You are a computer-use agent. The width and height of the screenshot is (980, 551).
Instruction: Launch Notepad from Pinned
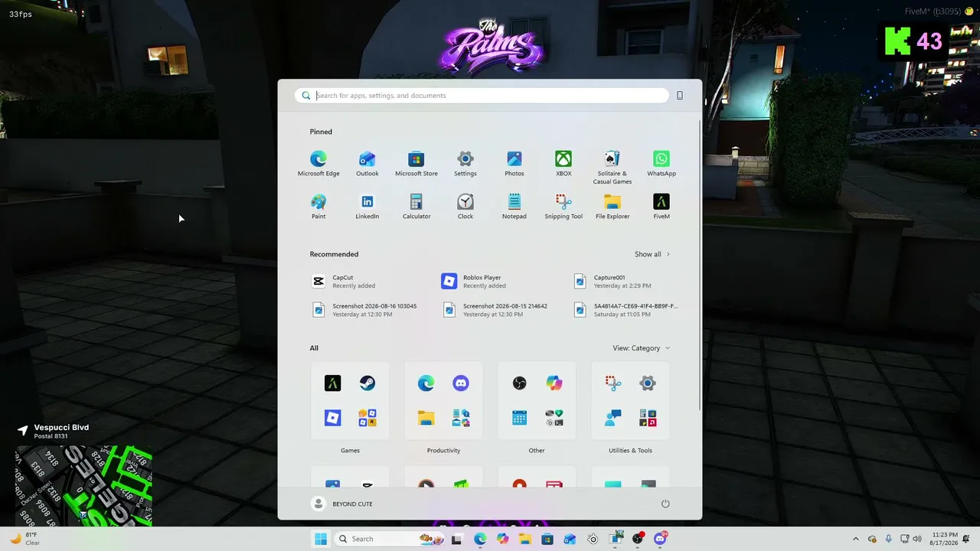click(x=514, y=207)
